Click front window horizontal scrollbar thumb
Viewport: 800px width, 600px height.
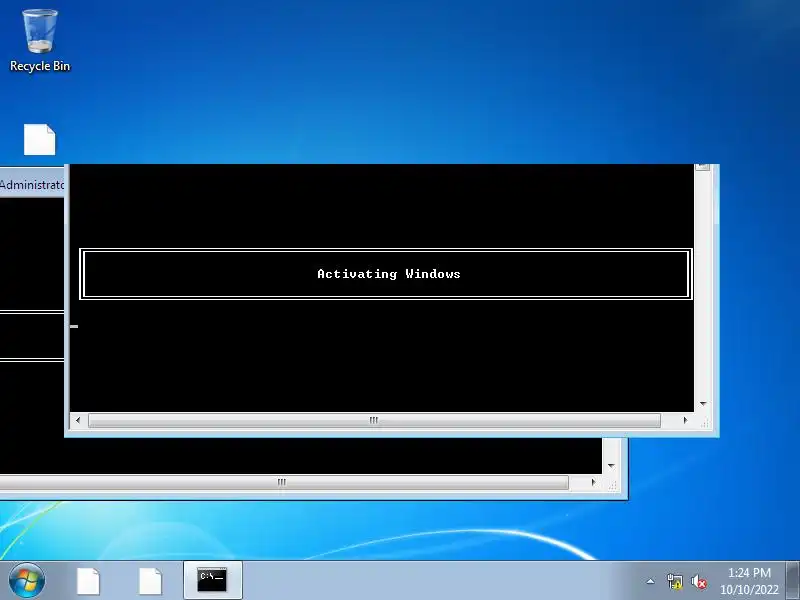[374, 420]
